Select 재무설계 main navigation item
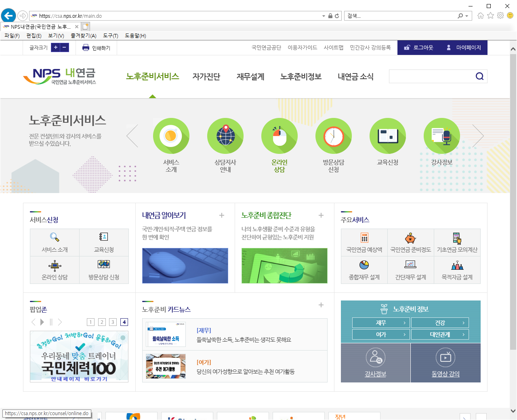The width and height of the screenshot is (517, 420). tap(250, 76)
